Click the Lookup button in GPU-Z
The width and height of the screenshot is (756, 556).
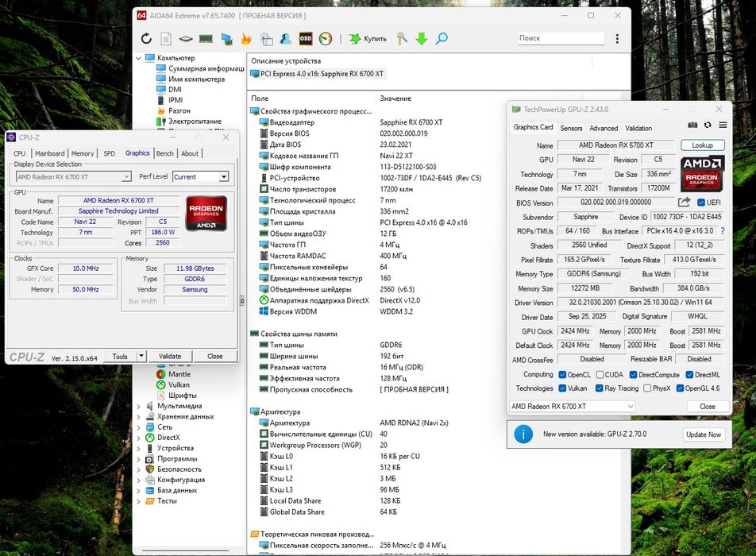coord(703,145)
